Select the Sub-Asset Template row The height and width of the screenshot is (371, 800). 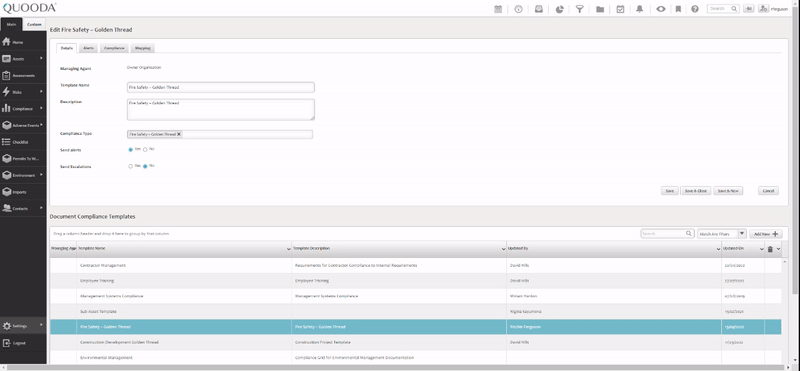tap(415, 311)
